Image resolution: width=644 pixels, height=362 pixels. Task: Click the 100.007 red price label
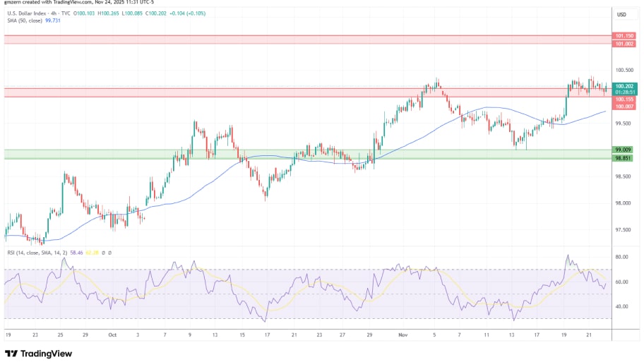coord(624,106)
